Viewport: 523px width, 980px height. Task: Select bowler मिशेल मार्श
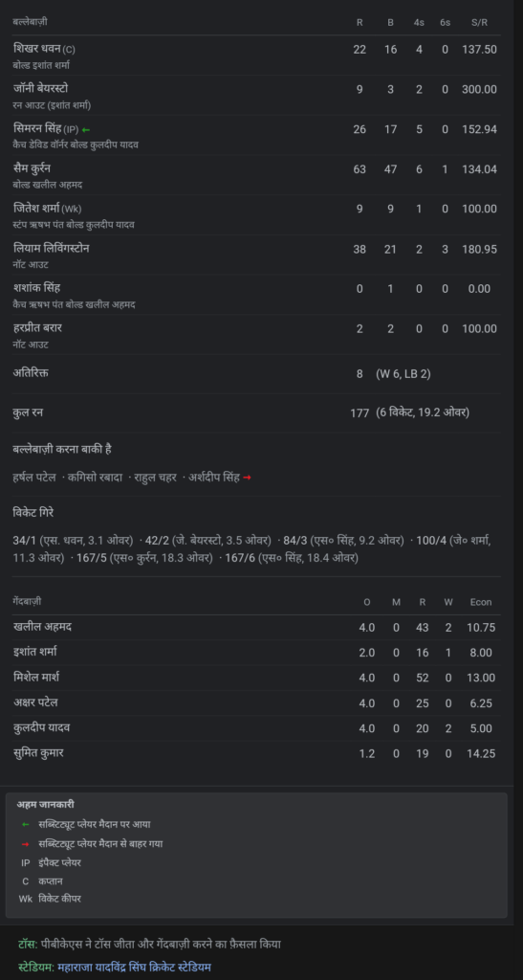tap(36, 677)
